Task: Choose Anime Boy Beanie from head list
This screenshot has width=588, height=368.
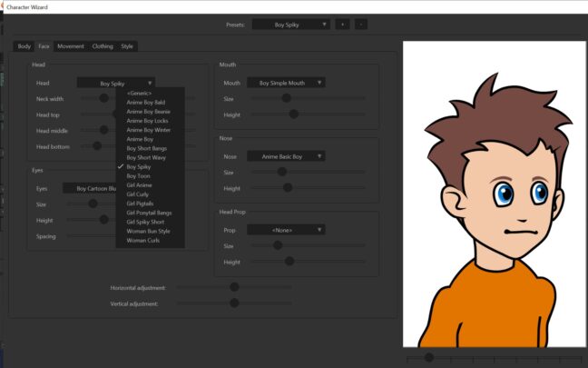Action: coord(148,111)
